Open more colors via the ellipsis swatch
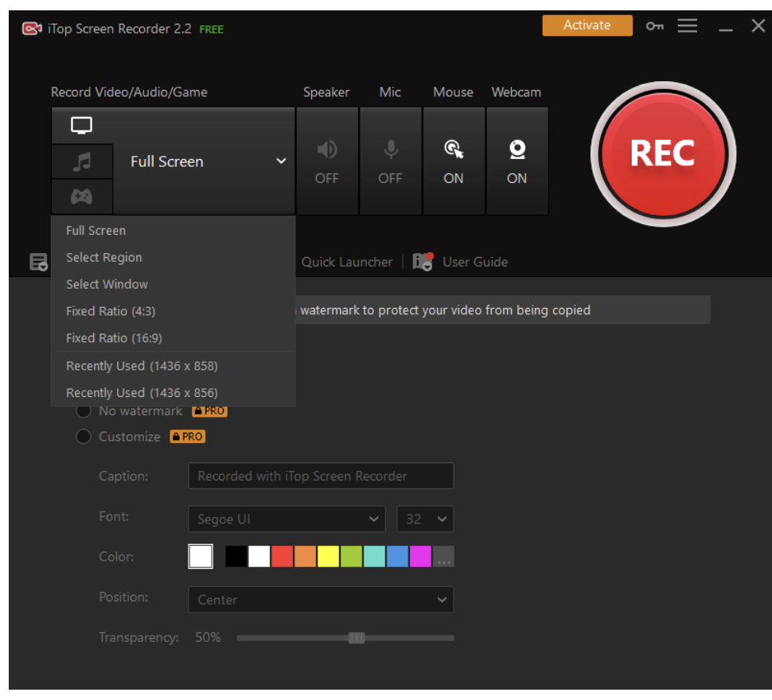The image size is (772, 700). [x=443, y=556]
